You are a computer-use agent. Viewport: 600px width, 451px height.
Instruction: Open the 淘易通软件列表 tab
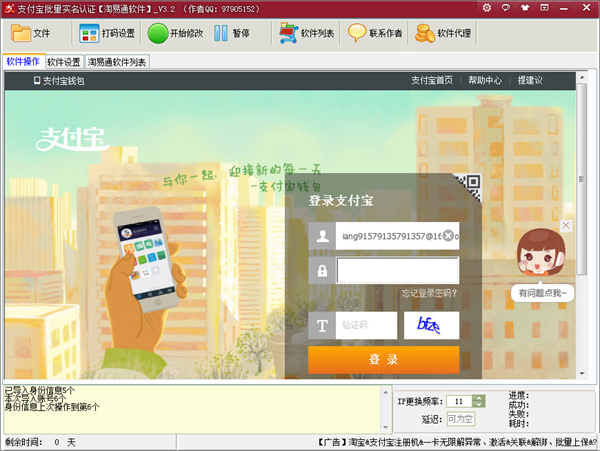click(117, 62)
